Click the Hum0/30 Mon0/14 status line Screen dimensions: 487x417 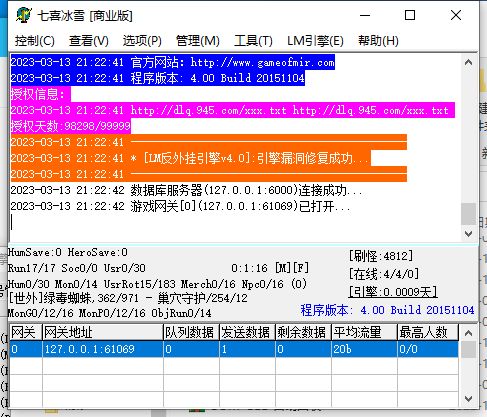click(157, 284)
